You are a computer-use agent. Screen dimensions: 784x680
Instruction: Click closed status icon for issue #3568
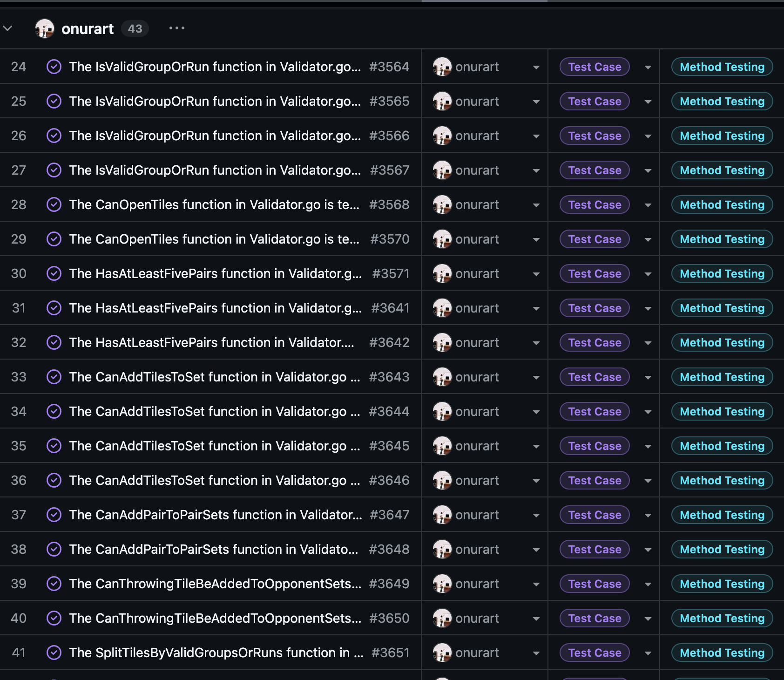[x=54, y=205]
